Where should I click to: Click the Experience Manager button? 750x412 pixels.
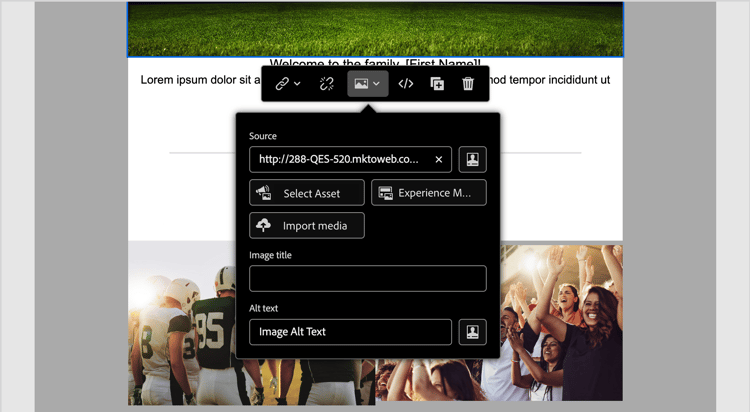[x=429, y=193]
